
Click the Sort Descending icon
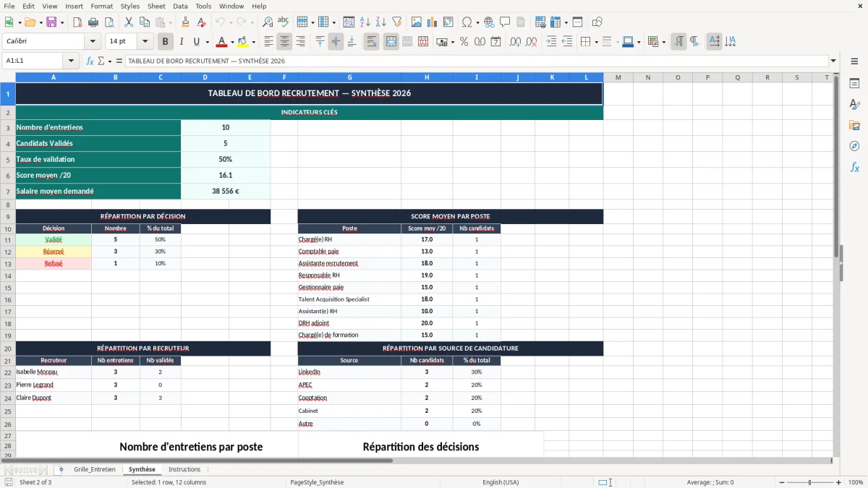(x=381, y=22)
